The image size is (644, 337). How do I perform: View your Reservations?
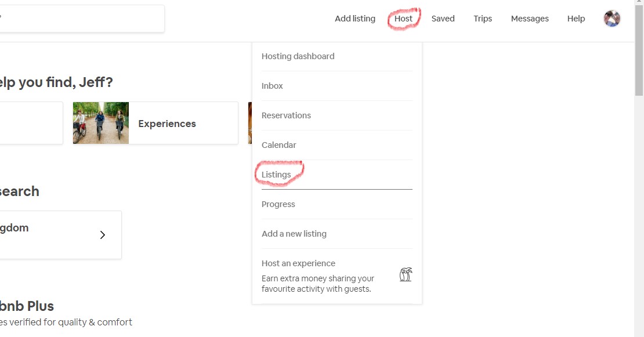[x=286, y=115]
